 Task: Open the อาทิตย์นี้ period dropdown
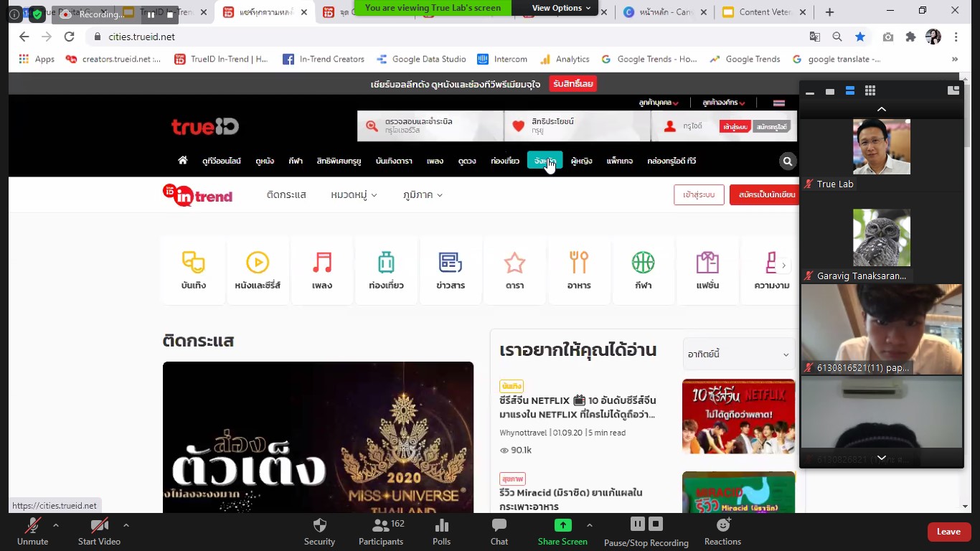click(739, 354)
